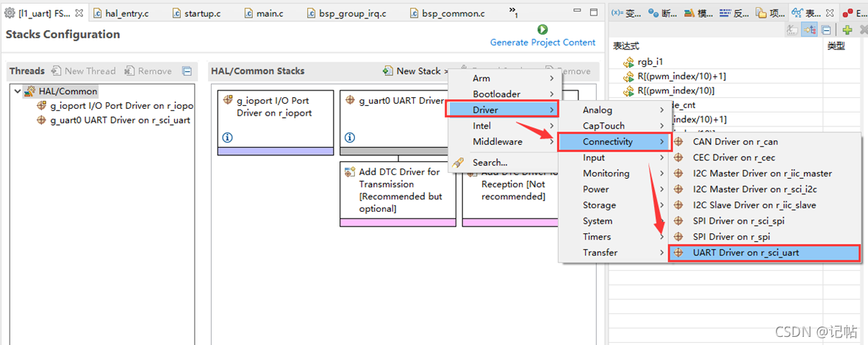Image resolution: width=868 pixels, height=345 pixels.
Task: Open the Intel submenu
Action: click(x=505, y=126)
